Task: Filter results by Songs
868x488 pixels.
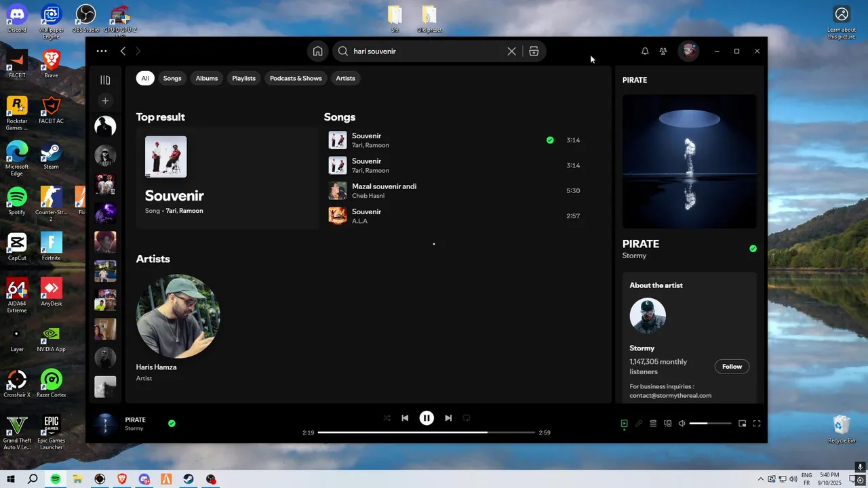Action: coord(172,78)
